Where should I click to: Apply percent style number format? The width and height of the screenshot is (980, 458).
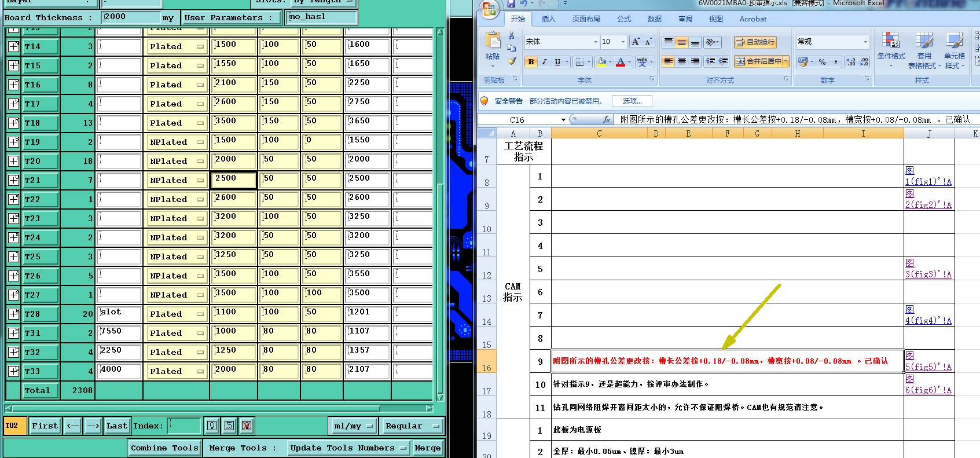(x=822, y=61)
